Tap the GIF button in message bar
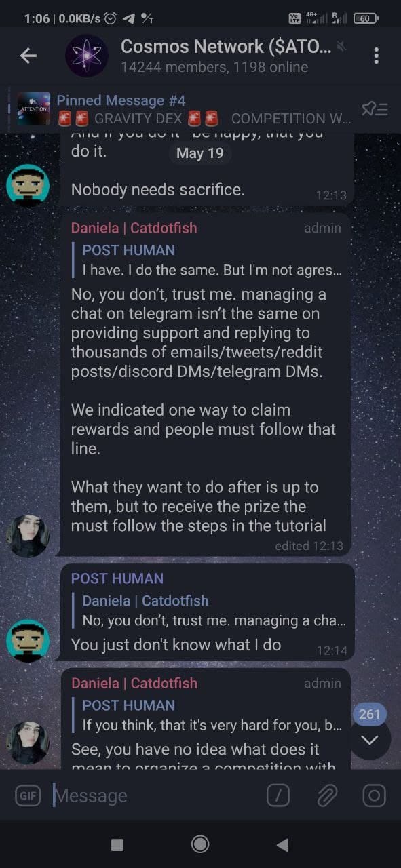Viewport: 401px width, 868px height. point(28,795)
